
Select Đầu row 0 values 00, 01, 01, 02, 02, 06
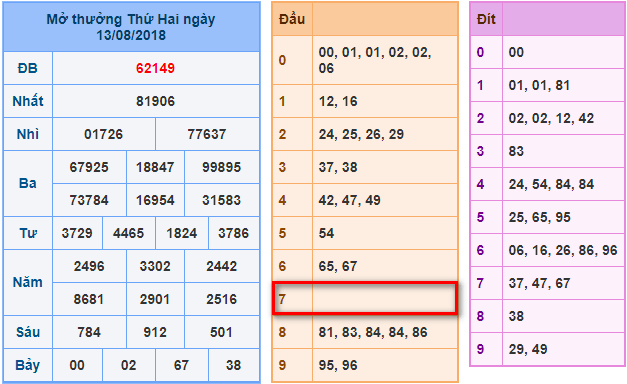375,60
